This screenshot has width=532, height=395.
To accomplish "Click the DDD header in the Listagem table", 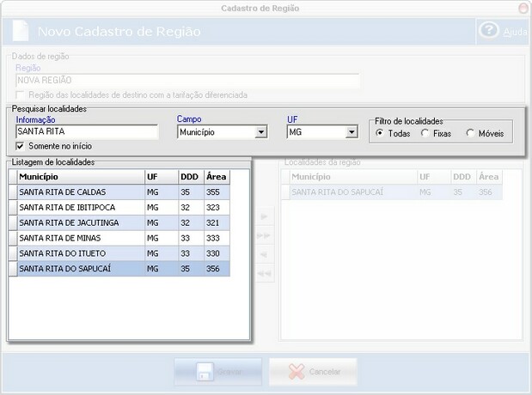I will (192, 177).
